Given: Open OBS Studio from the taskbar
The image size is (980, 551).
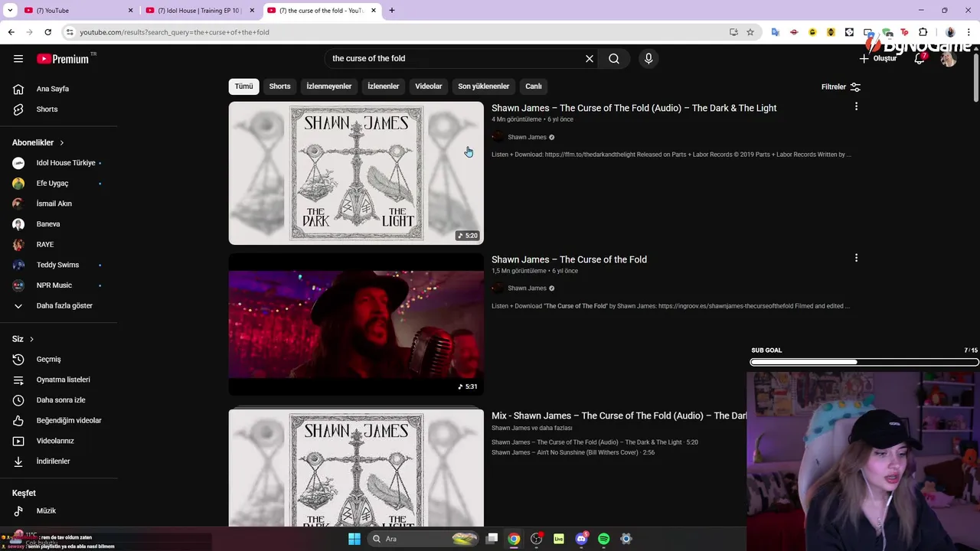Looking at the screenshot, I should 536,539.
